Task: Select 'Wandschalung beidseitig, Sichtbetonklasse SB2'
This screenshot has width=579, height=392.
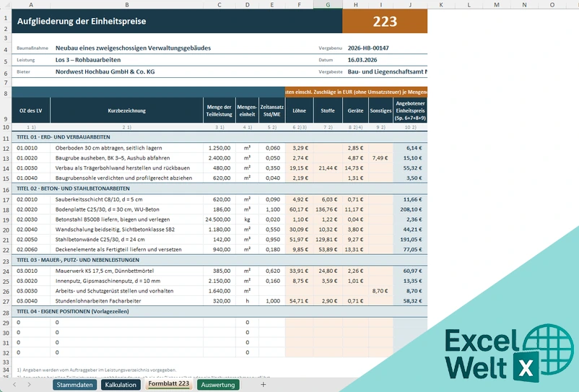Action: pyautogui.click(x=126, y=230)
